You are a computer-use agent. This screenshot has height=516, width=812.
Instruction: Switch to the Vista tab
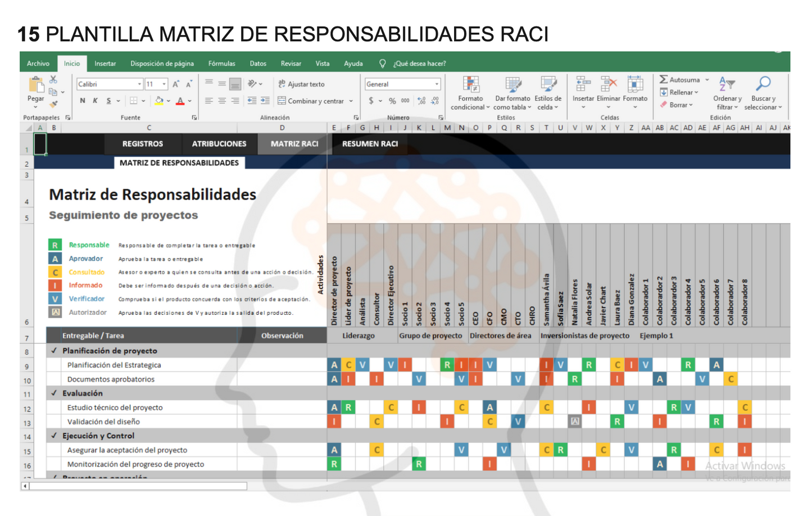(x=323, y=64)
